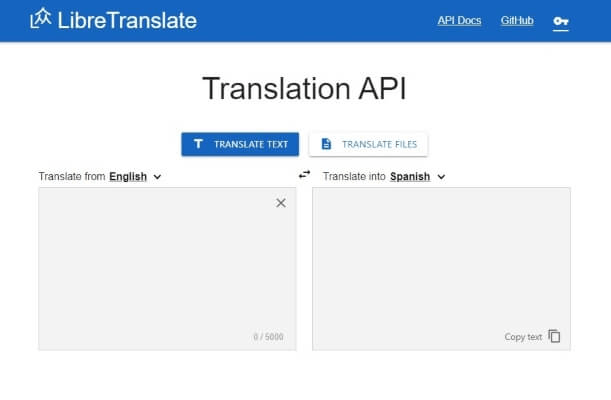Clear the source text with X
611x400 pixels.
click(x=281, y=203)
